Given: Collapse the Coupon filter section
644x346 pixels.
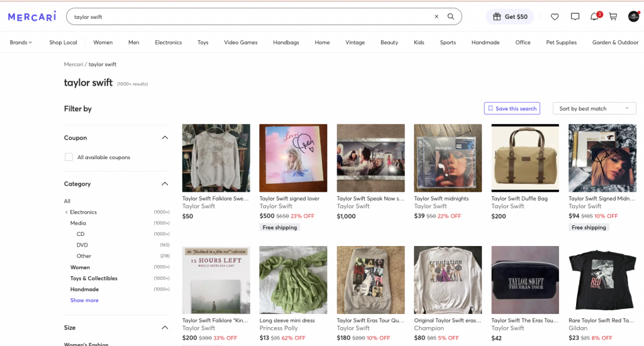Looking at the screenshot, I should click(165, 138).
